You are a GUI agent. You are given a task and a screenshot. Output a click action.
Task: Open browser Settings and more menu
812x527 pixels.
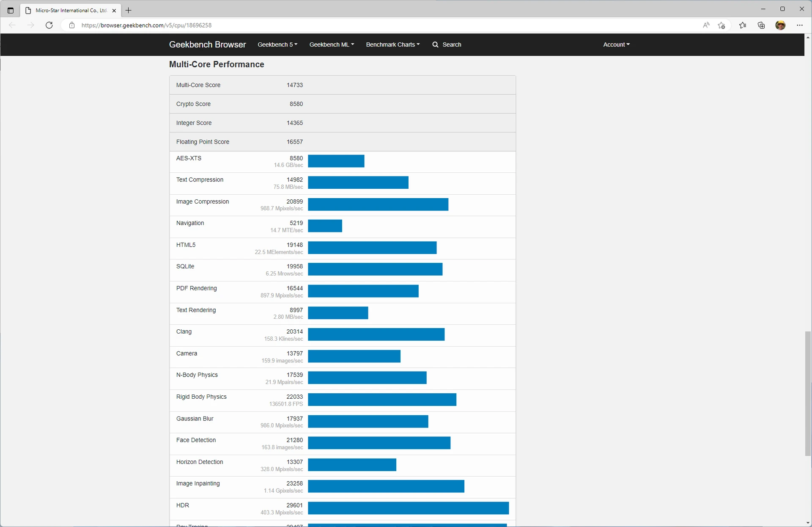click(x=800, y=25)
